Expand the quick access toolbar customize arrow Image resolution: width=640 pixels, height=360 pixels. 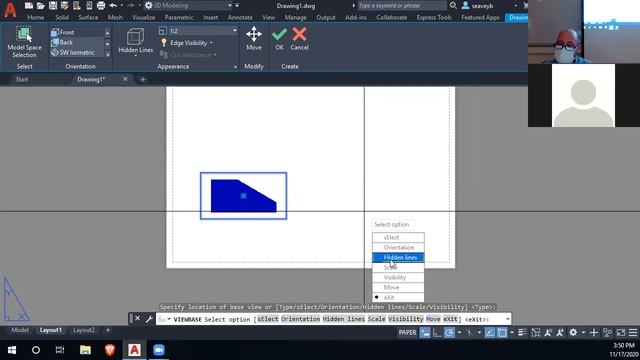(x=237, y=6)
